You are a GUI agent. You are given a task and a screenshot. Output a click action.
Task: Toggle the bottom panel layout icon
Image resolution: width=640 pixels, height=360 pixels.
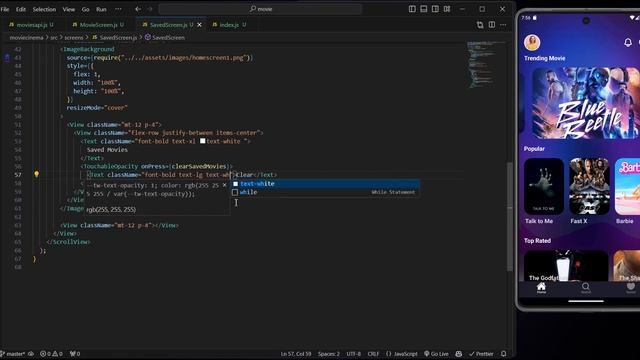click(424, 9)
